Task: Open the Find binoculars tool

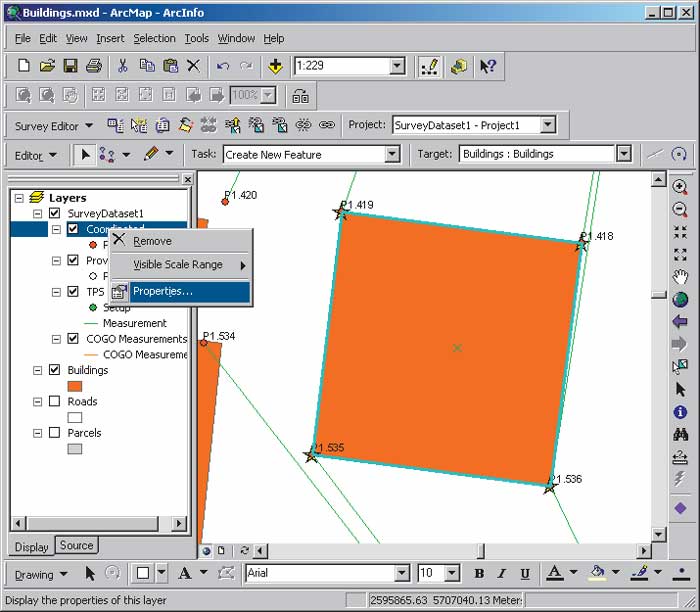Action: click(680, 434)
